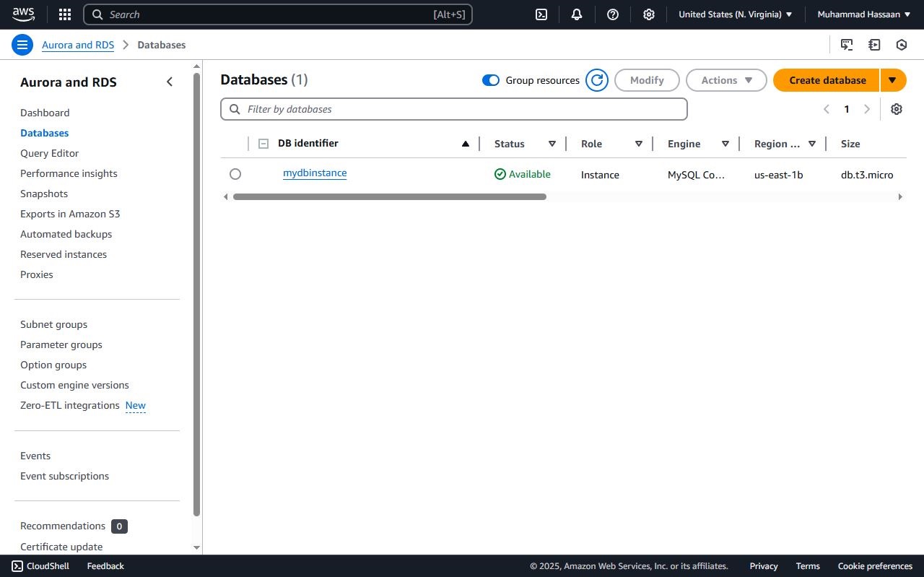
Task: Click the middle top-right panel icon
Action: click(874, 45)
